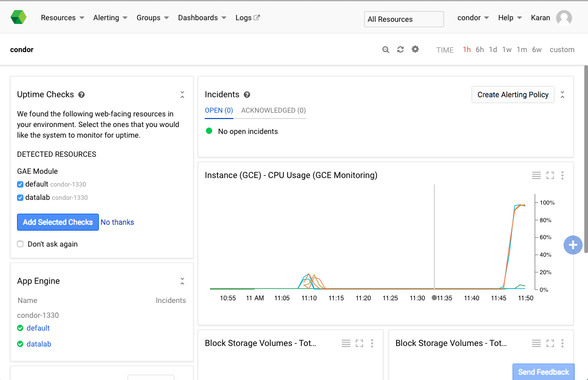Image resolution: width=588 pixels, height=380 pixels.
Task: Toggle legend list on CPU Usage chart
Action: (536, 175)
